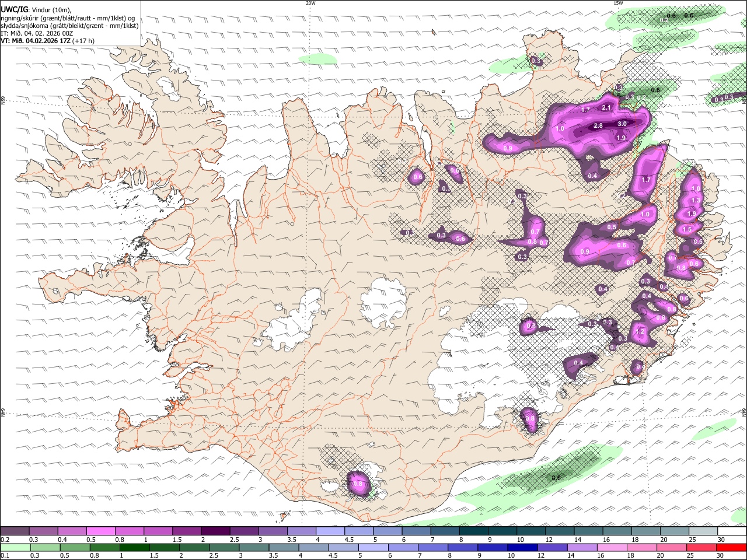
Task: Click the 'IT: Mið. 04. 02. 2026 00Z' line
Action: [x=37, y=33]
